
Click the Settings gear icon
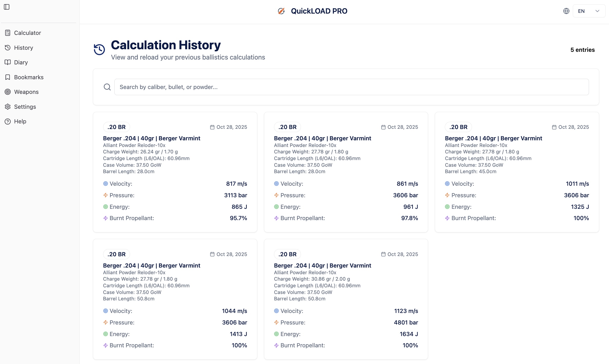8,107
